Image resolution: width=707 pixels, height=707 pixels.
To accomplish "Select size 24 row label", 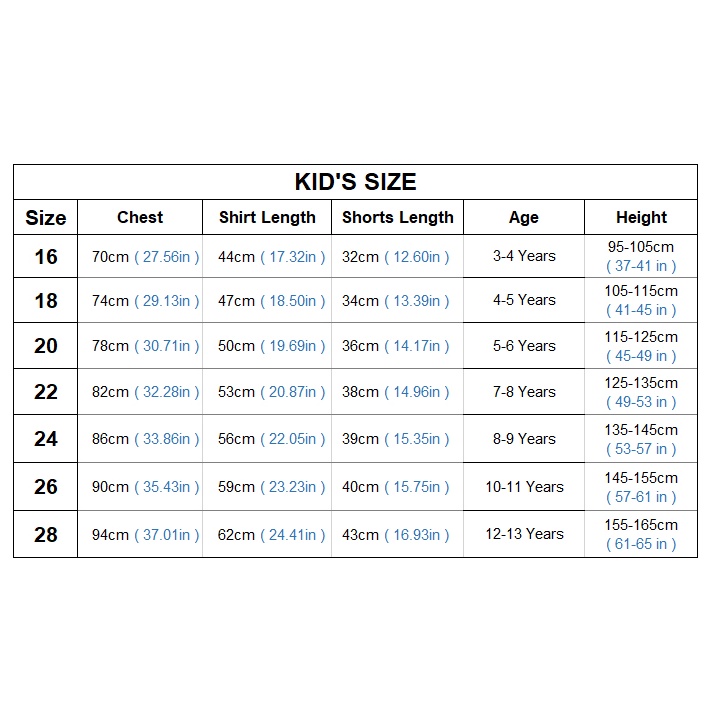I will point(46,439).
